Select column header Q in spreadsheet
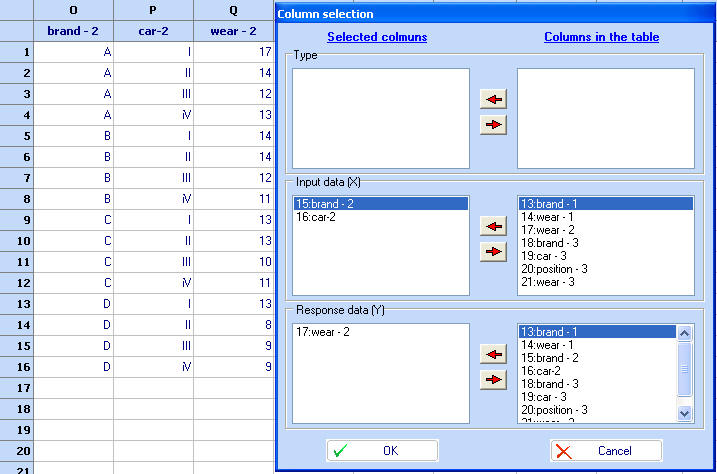This screenshot has width=717, height=474. [233, 10]
